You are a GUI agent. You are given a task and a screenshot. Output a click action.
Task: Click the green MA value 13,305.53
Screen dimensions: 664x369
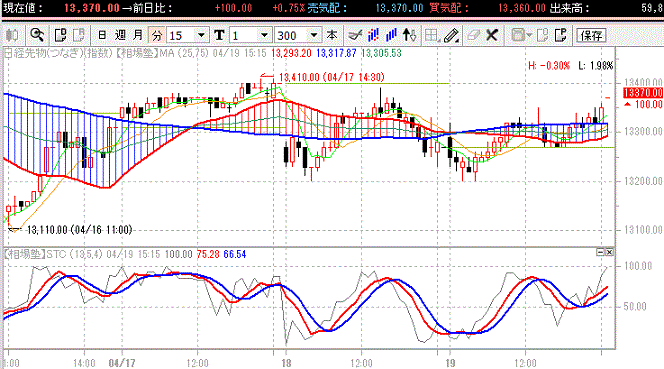click(381, 53)
